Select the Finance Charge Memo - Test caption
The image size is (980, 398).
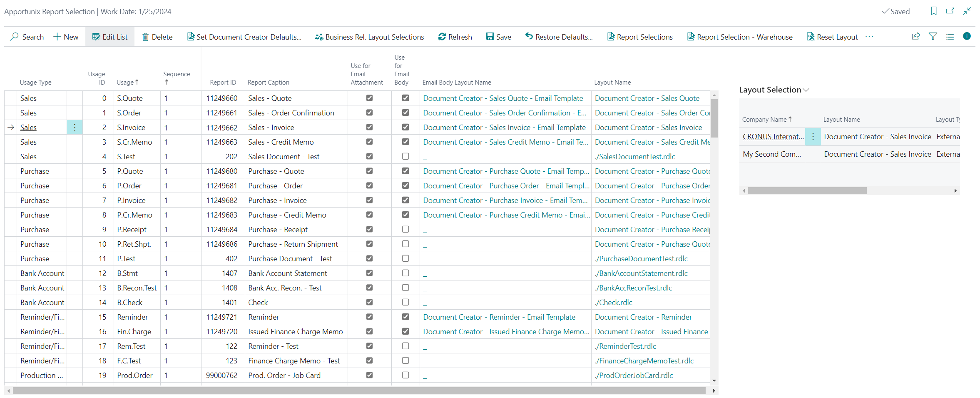pyautogui.click(x=294, y=361)
